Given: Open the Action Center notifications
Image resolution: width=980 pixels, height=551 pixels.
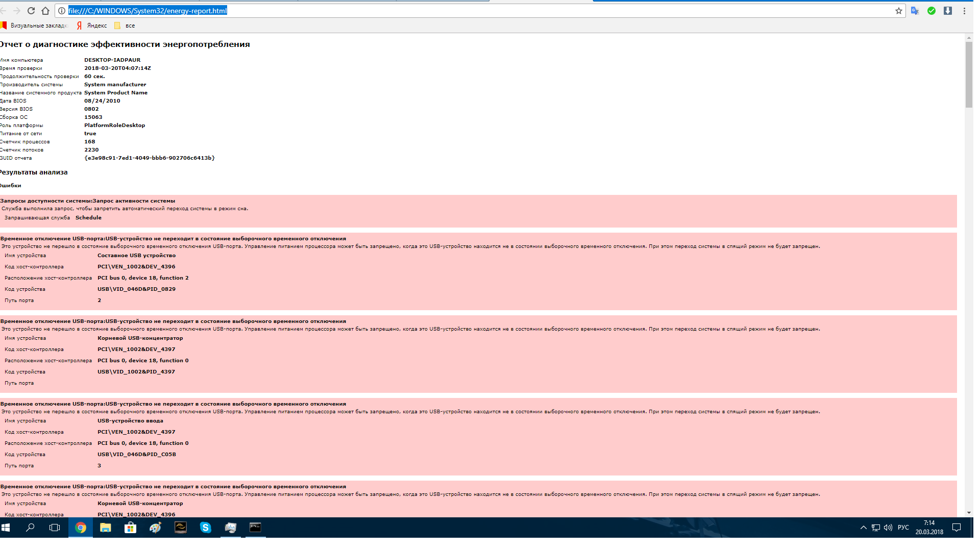Looking at the screenshot, I should click(957, 528).
